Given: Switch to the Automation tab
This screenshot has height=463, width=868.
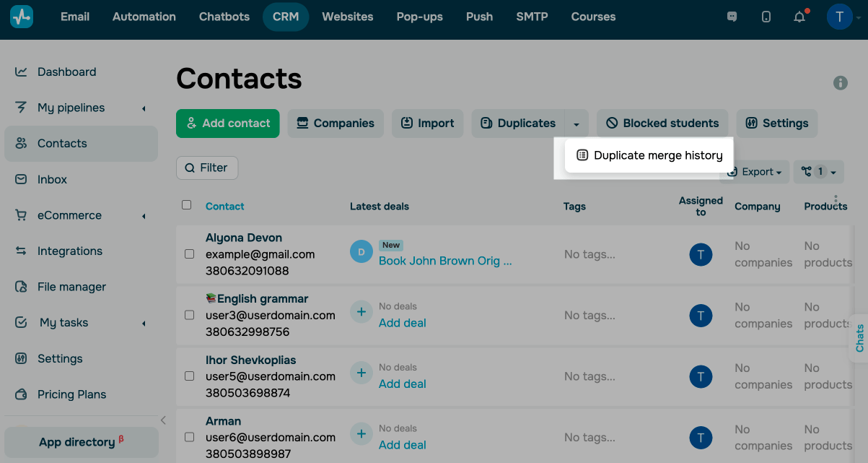Looking at the screenshot, I should [x=144, y=17].
